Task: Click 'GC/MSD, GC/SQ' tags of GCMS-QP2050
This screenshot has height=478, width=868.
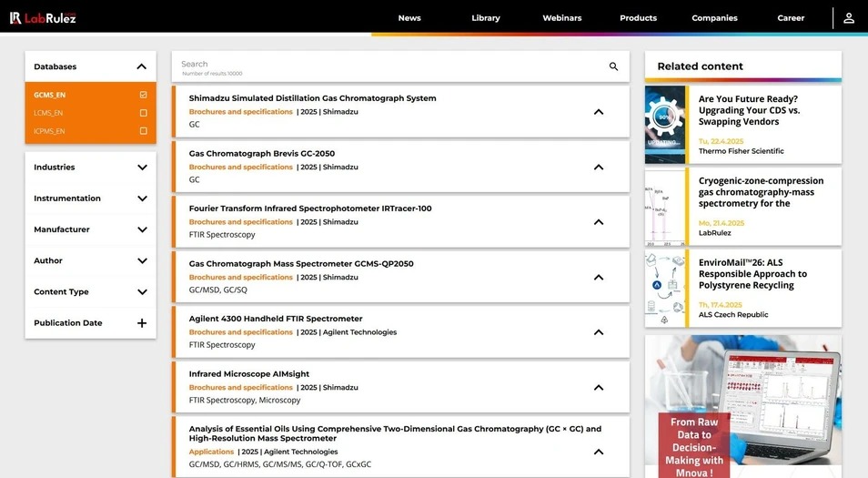Action: [218, 290]
